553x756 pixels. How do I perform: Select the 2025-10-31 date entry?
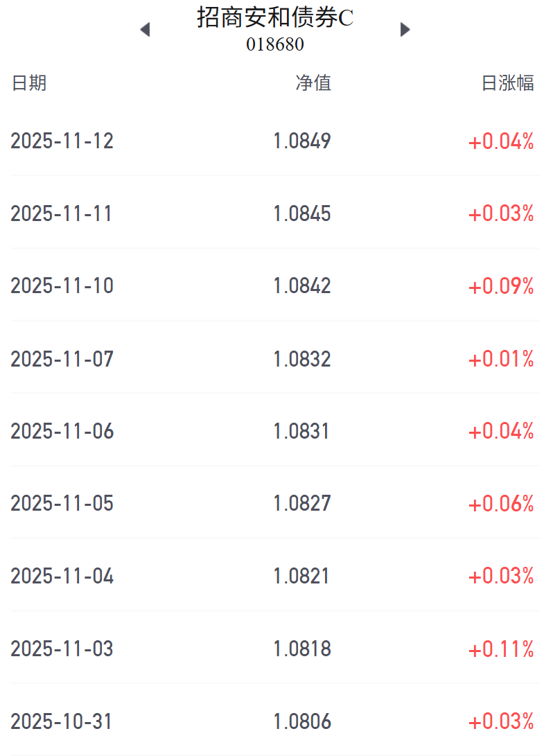click(62, 722)
